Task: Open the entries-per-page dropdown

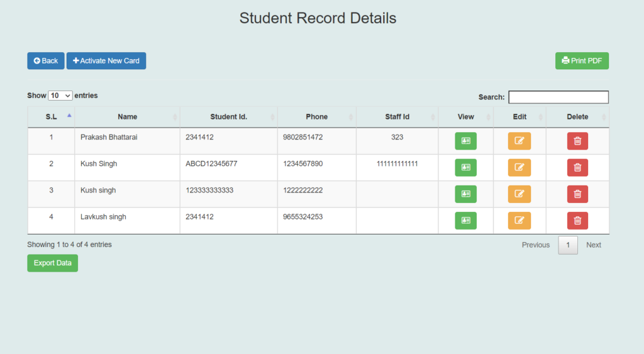Action: 60,96
